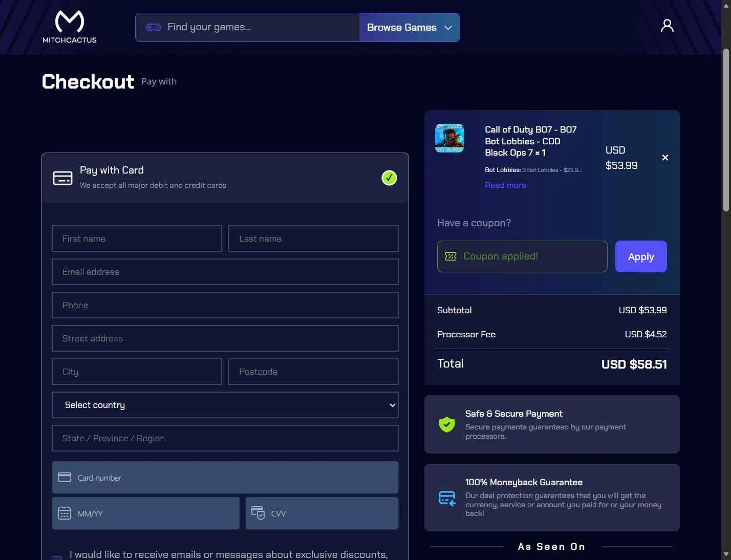Image resolution: width=731 pixels, height=560 pixels.
Task: Expand the Browse Games dropdown
Action: pyautogui.click(x=410, y=28)
